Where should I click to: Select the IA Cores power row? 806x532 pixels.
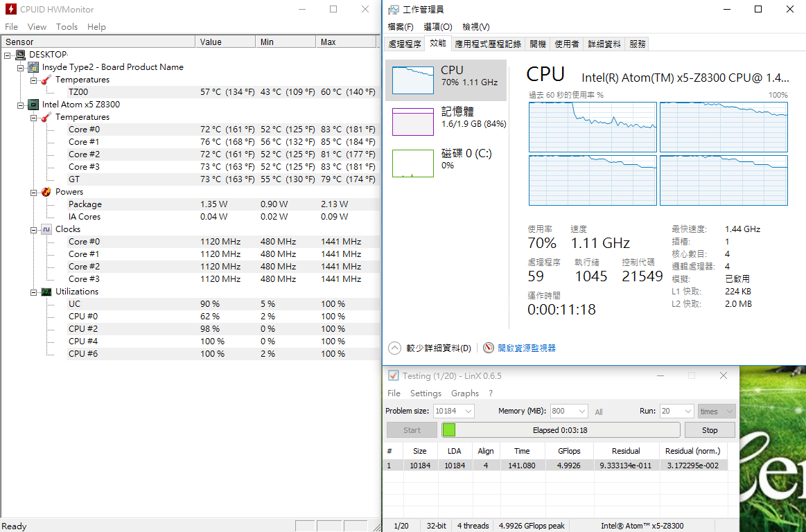pos(223,217)
